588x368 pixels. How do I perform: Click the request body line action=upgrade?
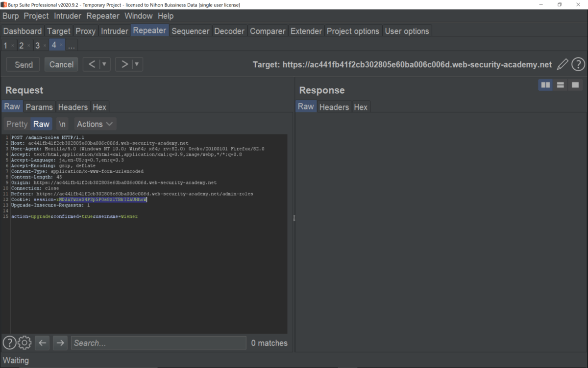coord(74,216)
